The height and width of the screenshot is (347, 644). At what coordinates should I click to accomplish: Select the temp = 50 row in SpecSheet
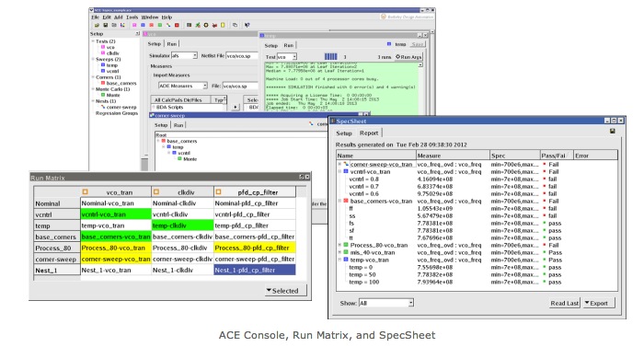[x=477, y=274]
